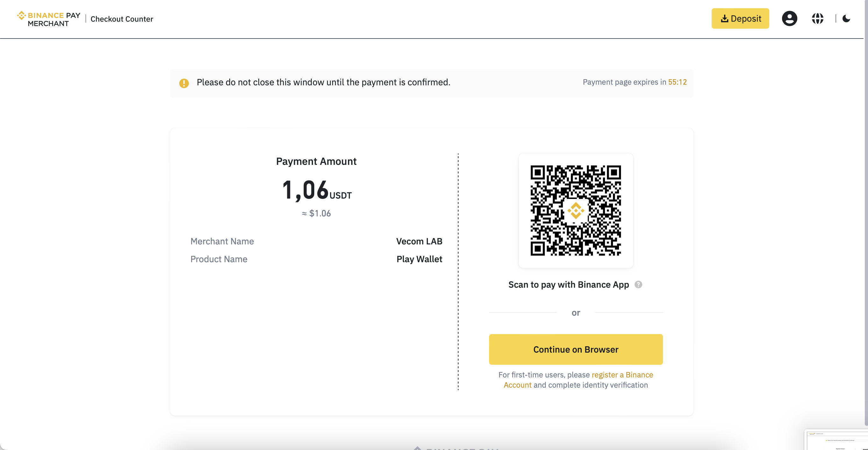Click the Vecom LAB merchant name
This screenshot has height=450, width=868.
(419, 242)
